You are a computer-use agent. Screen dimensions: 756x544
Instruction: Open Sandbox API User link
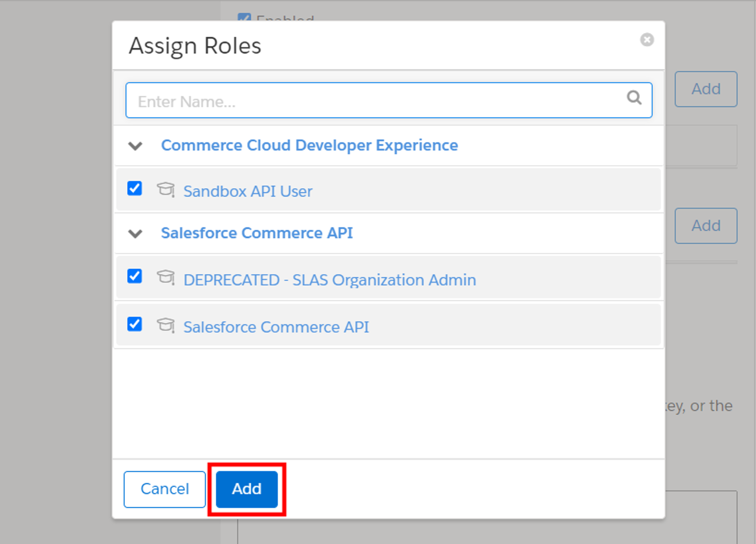pos(248,192)
